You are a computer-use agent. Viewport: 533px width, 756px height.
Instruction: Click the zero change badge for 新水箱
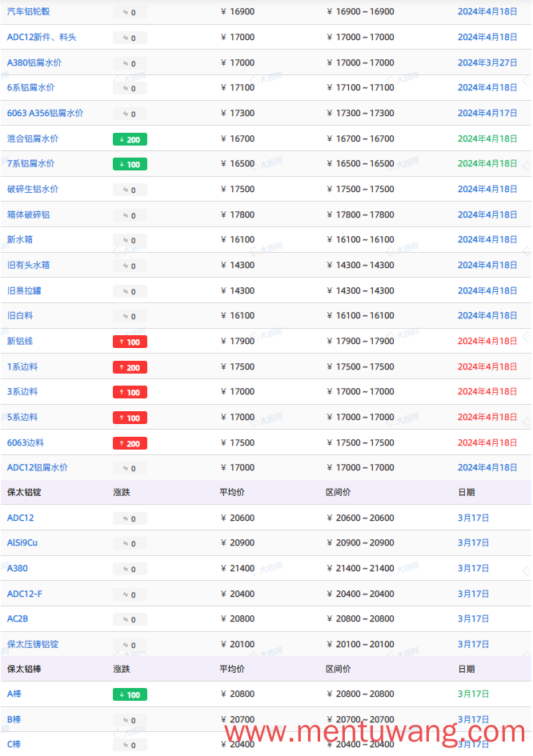point(130,241)
